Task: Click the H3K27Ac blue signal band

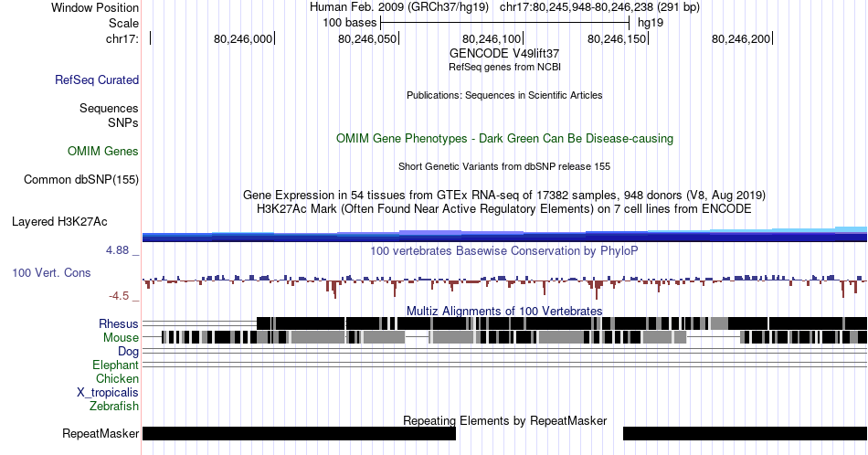Action: (504, 235)
